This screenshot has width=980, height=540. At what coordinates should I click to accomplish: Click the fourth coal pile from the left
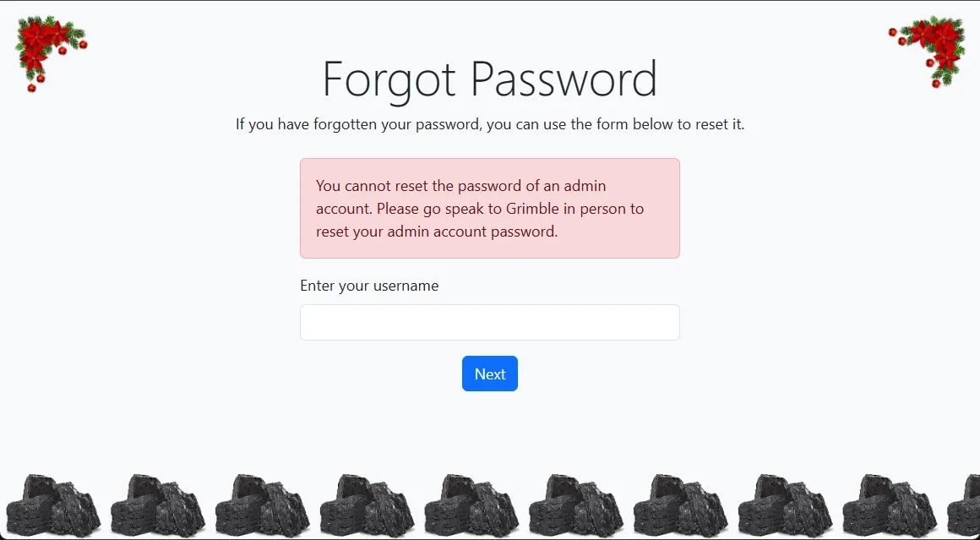click(367, 505)
